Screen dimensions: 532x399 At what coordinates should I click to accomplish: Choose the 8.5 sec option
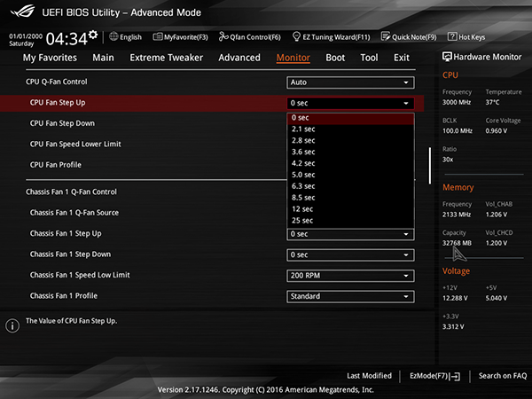pyautogui.click(x=350, y=198)
